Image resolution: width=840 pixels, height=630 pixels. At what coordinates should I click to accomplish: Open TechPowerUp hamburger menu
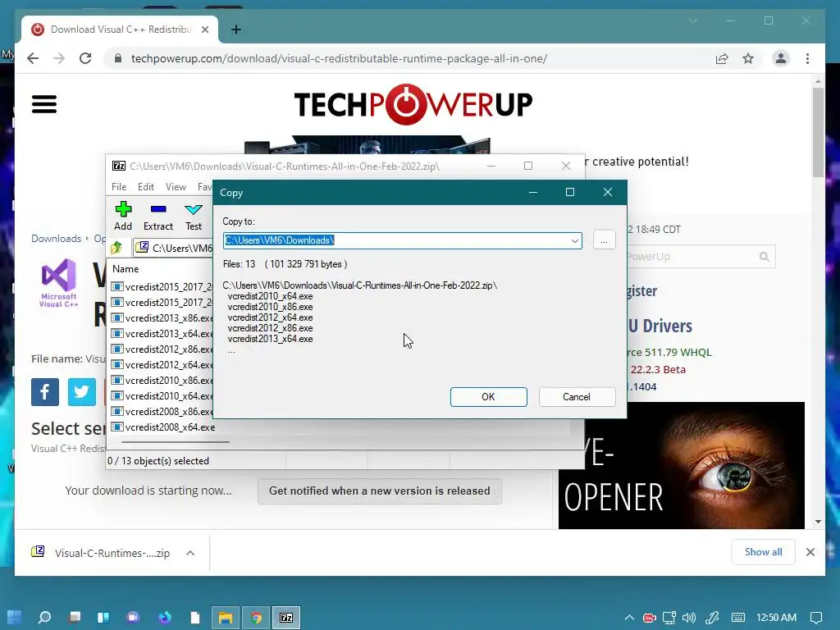point(44,104)
